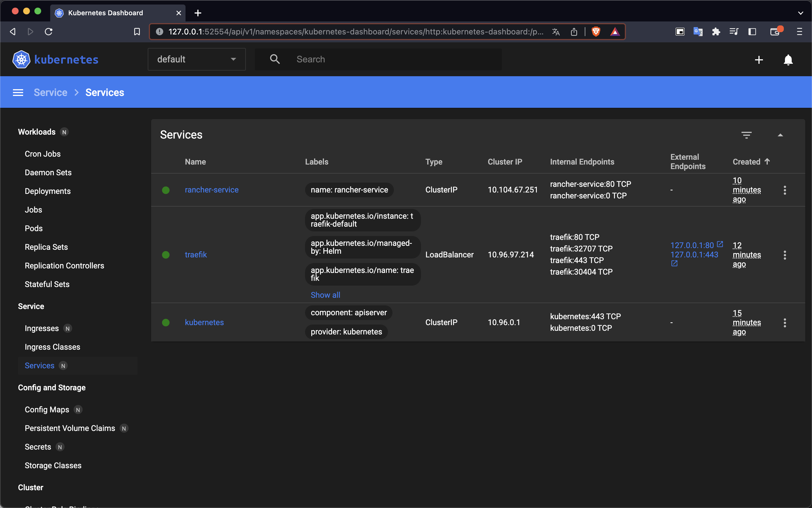812x508 pixels.
Task: Open actions menu for rancher-service row
Action: 784,190
